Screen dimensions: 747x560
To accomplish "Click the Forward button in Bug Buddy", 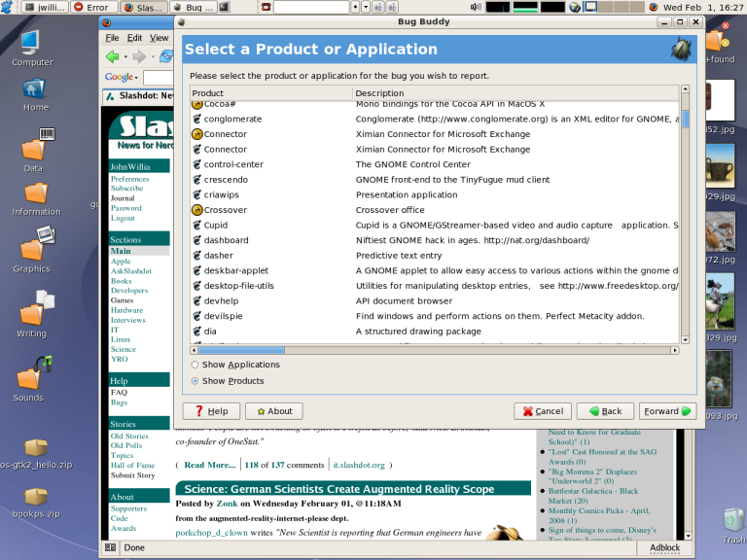I will [x=667, y=411].
